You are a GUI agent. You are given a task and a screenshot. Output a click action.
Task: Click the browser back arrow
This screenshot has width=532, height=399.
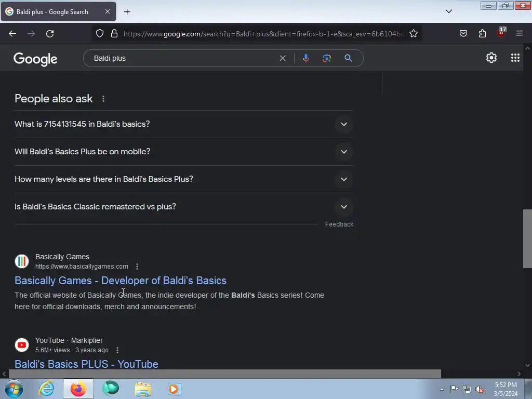click(x=12, y=34)
